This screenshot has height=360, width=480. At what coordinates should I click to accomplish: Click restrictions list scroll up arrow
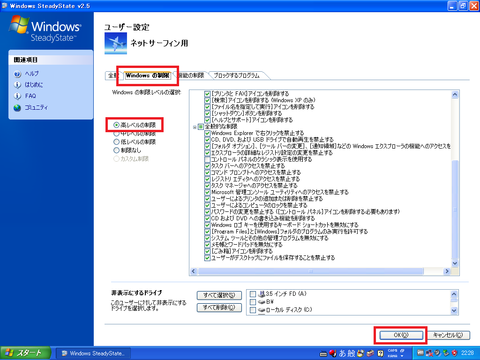coord(455,95)
